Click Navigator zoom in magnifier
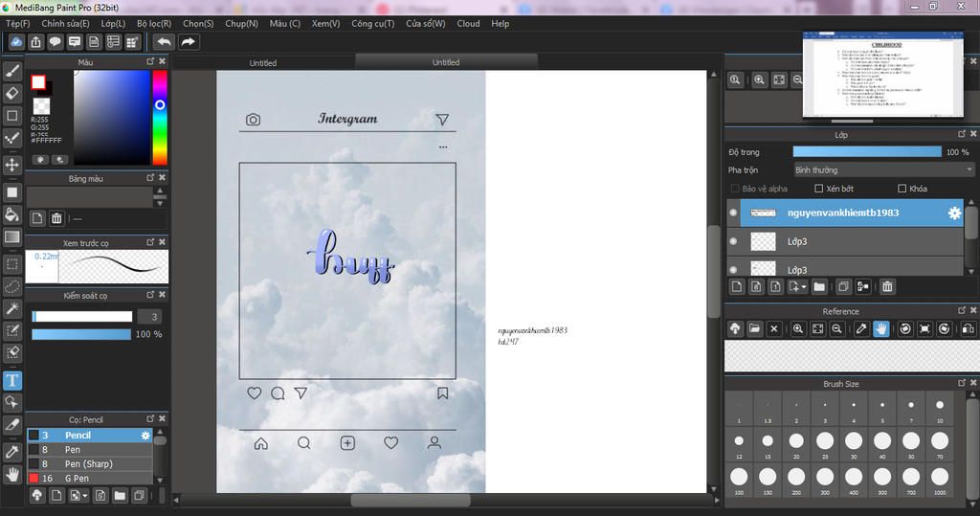 click(759, 80)
